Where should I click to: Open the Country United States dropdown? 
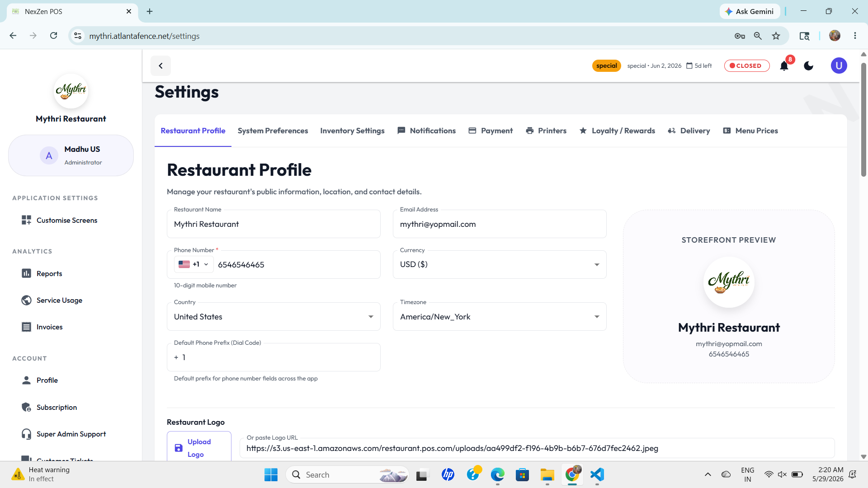coord(274,317)
